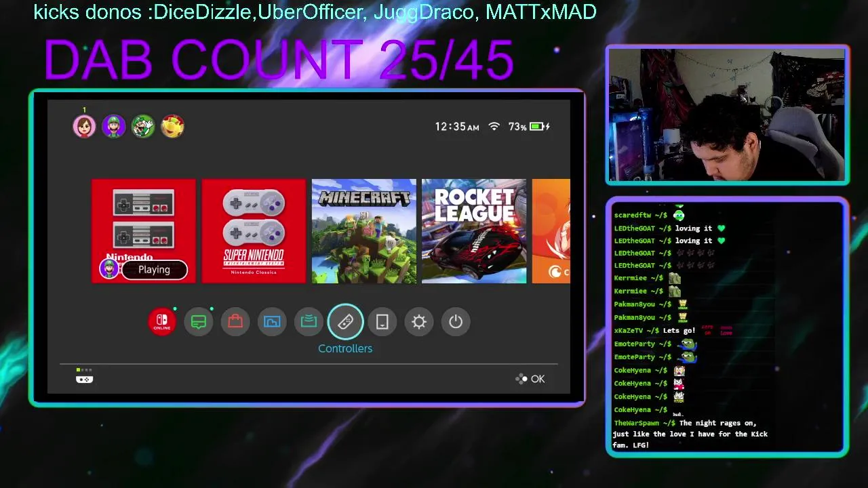Open the News icon

click(199, 321)
